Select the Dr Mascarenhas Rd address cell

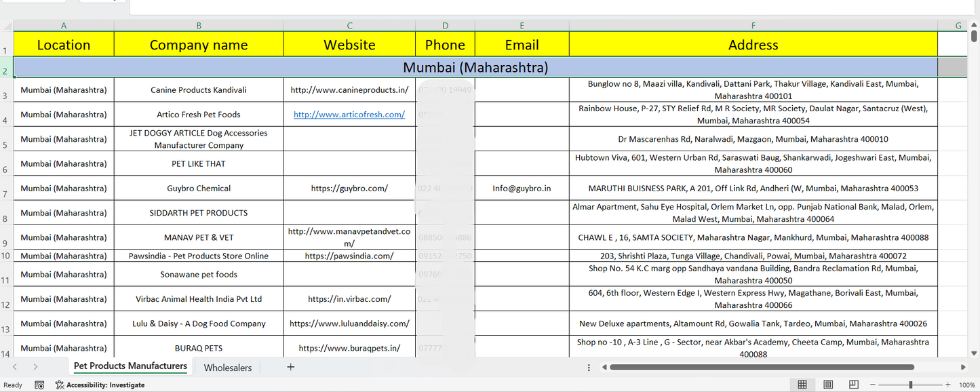pos(753,139)
